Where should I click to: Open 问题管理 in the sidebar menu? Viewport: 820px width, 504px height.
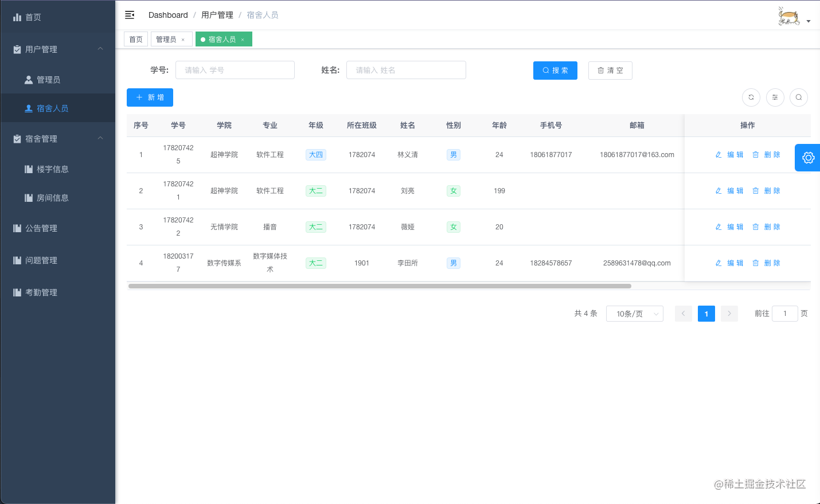pyautogui.click(x=58, y=260)
